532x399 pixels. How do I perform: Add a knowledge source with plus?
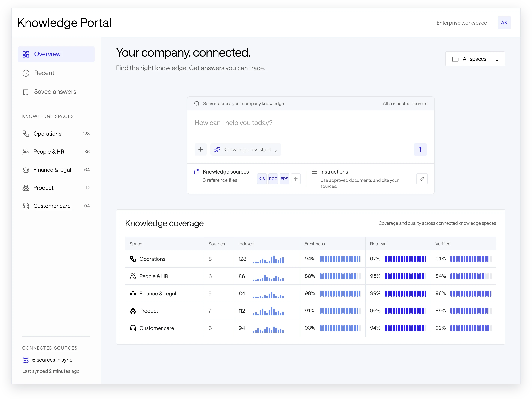295,179
